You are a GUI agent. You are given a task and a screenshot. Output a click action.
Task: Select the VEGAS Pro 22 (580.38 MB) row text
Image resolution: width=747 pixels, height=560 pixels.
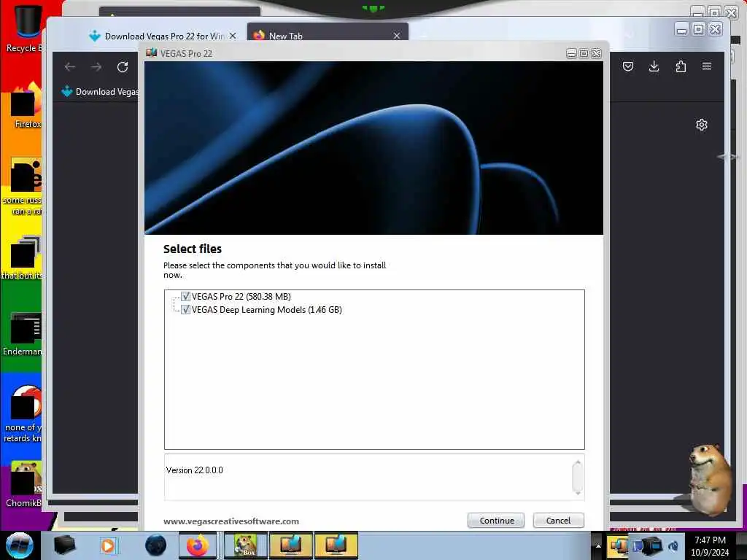(x=241, y=296)
